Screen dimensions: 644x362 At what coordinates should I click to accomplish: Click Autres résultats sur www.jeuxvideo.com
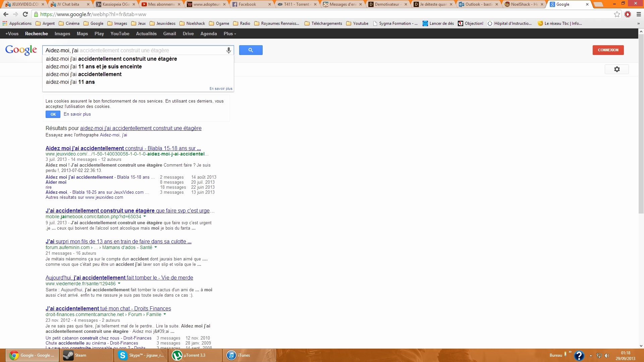[x=84, y=197]
